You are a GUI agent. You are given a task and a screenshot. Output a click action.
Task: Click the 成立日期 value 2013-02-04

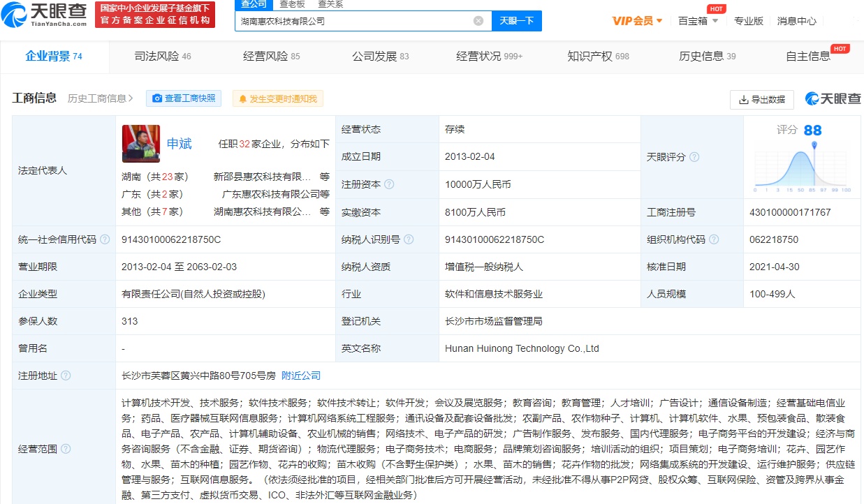470,157
